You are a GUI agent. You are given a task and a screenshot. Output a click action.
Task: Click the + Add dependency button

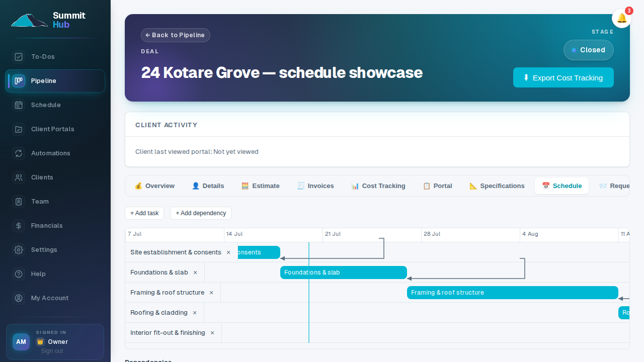pos(201,213)
